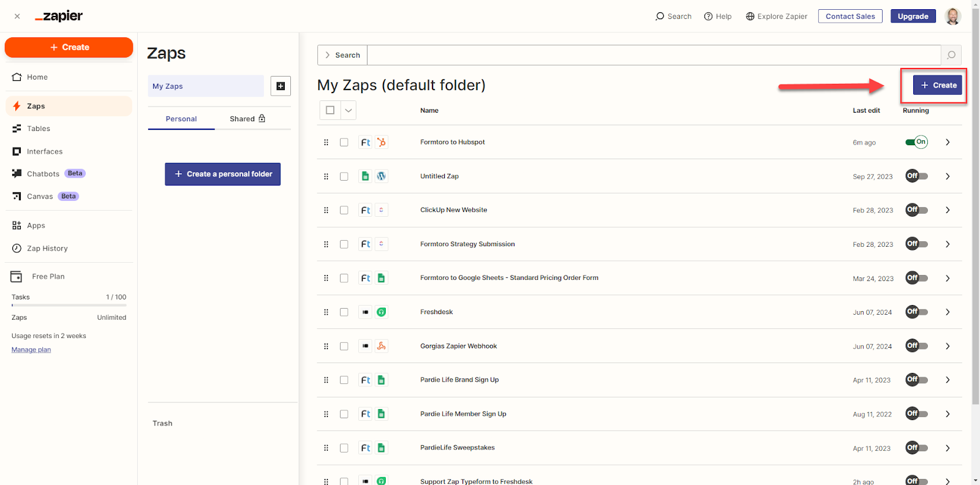Click the new folder plus icon
The image size is (980, 485).
pyautogui.click(x=281, y=86)
